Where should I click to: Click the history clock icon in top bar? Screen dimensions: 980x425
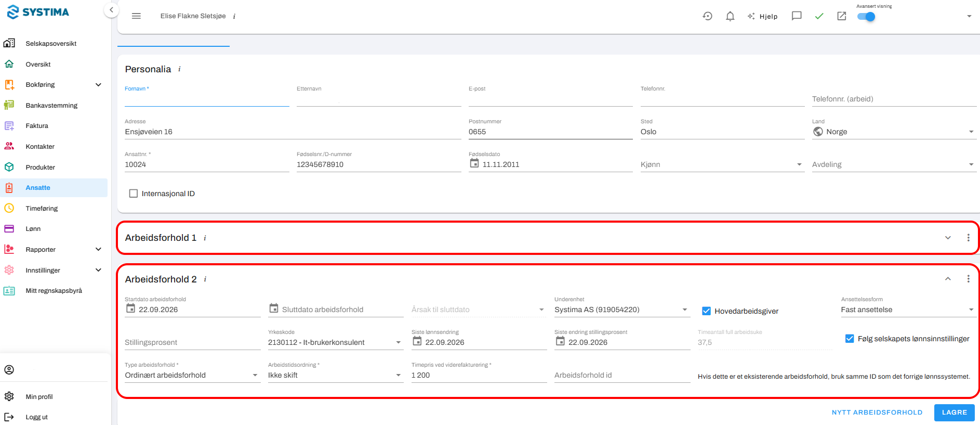pos(707,16)
